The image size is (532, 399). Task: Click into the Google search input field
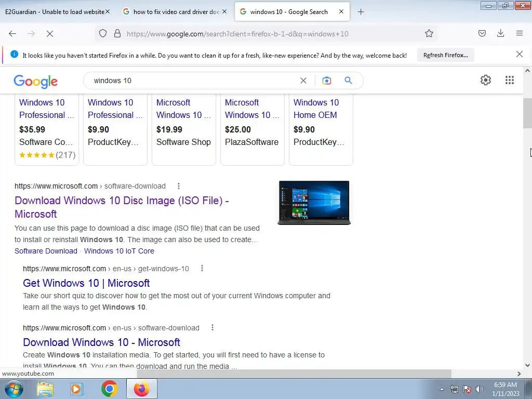[x=195, y=81]
